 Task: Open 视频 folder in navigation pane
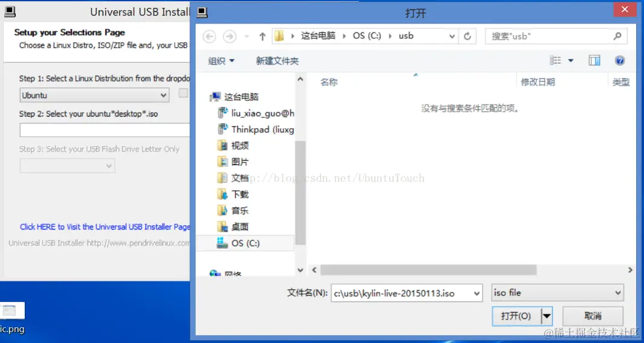[240, 146]
